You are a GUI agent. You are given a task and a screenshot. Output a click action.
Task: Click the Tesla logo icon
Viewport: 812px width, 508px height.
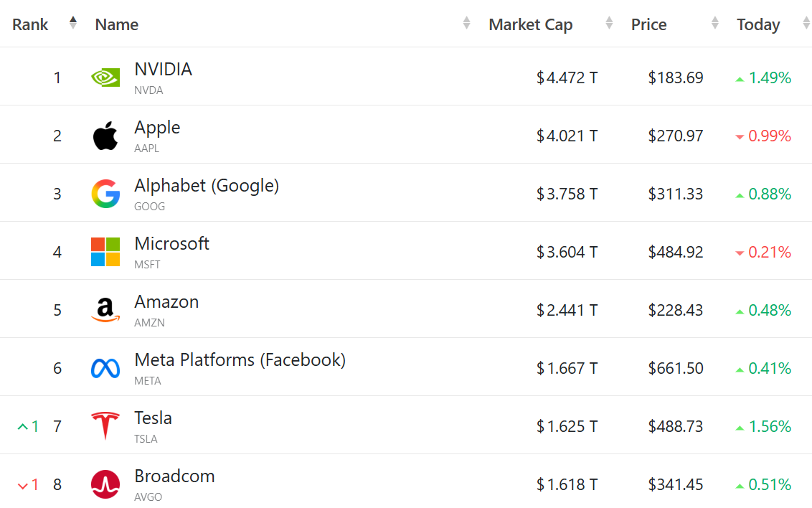(105, 426)
